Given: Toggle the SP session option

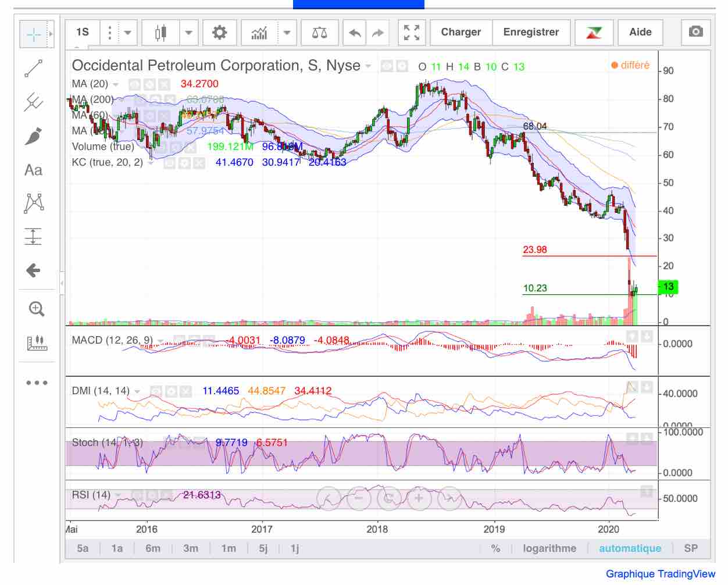Looking at the screenshot, I should click(691, 548).
